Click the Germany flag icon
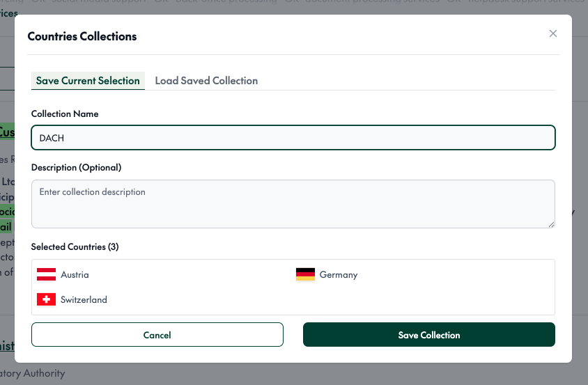This screenshot has height=385, width=588. [x=305, y=274]
